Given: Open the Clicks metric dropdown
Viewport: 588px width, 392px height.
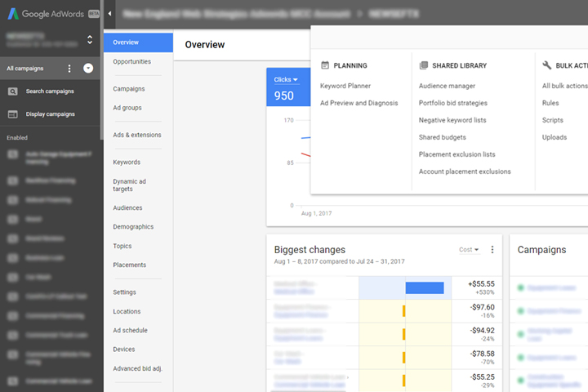Looking at the screenshot, I should click(x=286, y=79).
